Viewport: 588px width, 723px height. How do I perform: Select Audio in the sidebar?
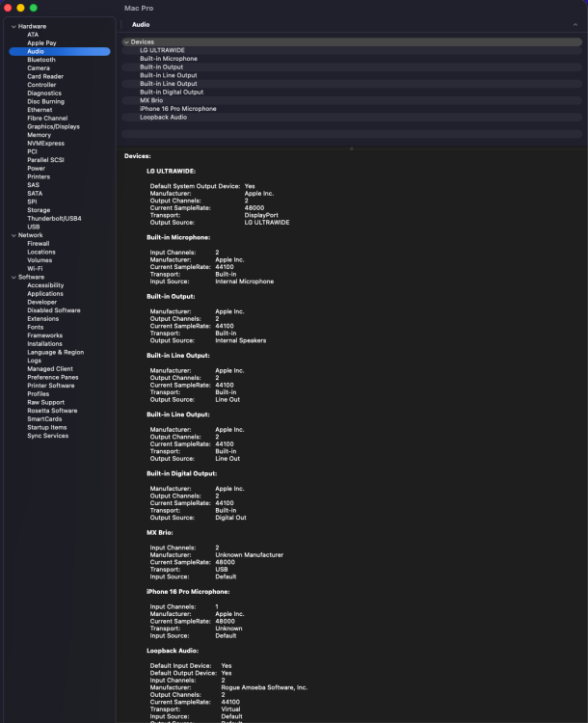(x=60, y=51)
